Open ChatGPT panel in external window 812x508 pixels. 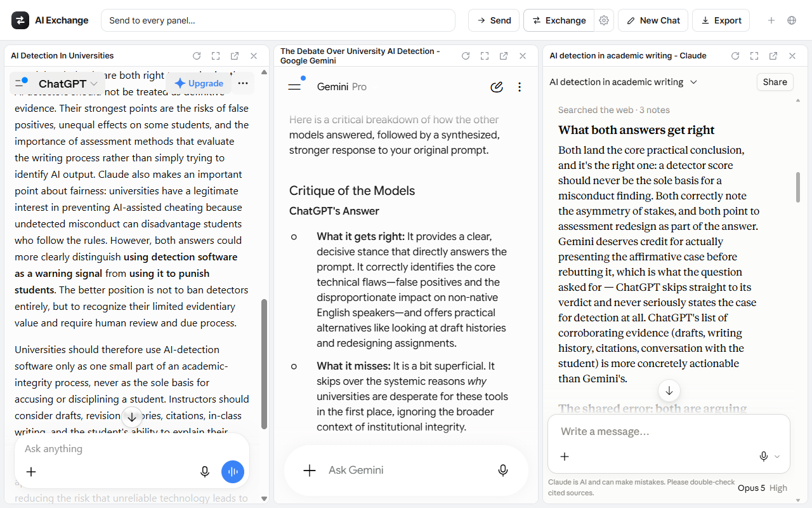coord(235,56)
